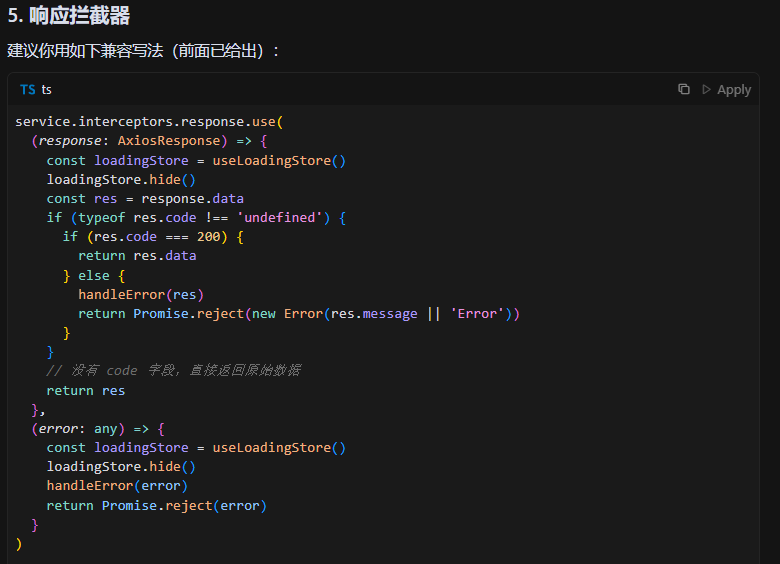
Task: Click the Apply play triangle icon
Action: pyautogui.click(x=706, y=90)
